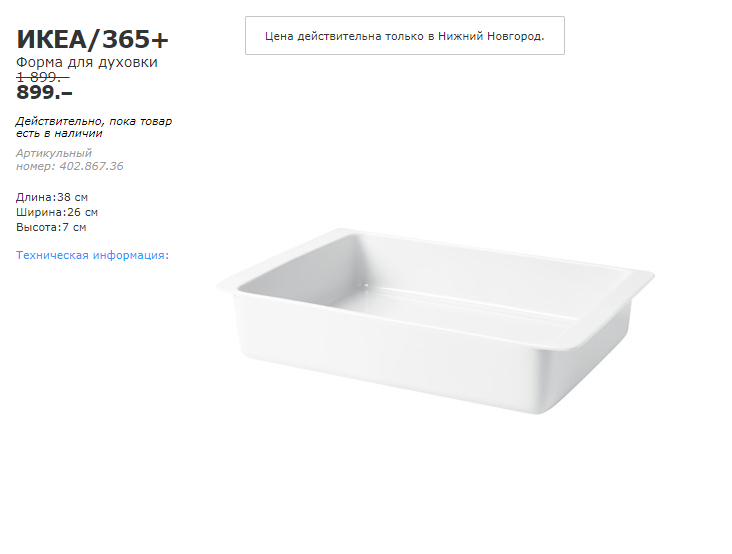
Task: Select the Форма для духовки product name
Action: point(87,62)
